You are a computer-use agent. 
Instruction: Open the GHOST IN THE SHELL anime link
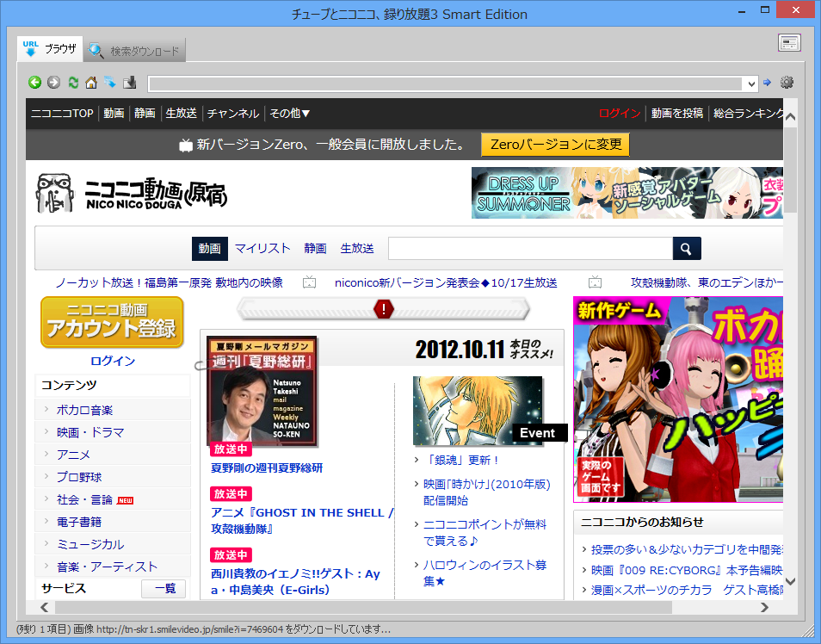(302, 520)
